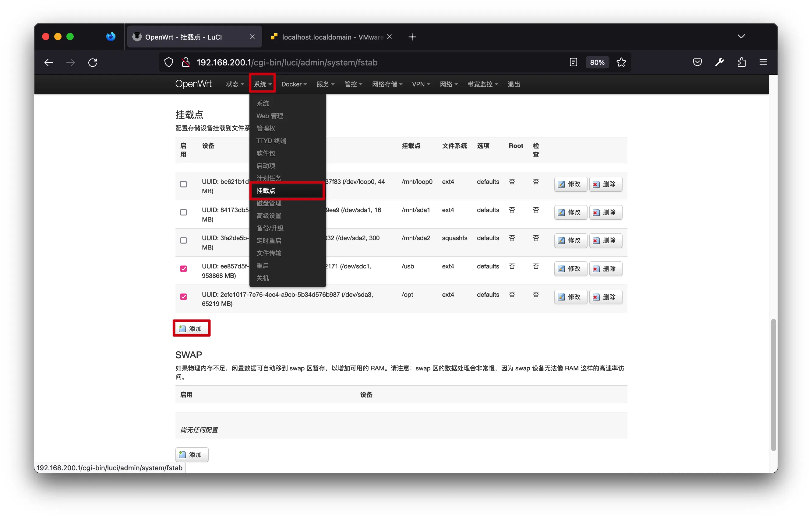Screen dimensions: 812x518
Task: Click the 80% zoom level indicator
Action: tap(597, 62)
